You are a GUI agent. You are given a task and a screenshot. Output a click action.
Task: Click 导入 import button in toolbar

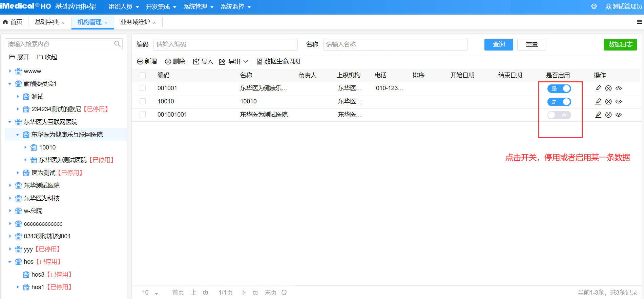203,61
